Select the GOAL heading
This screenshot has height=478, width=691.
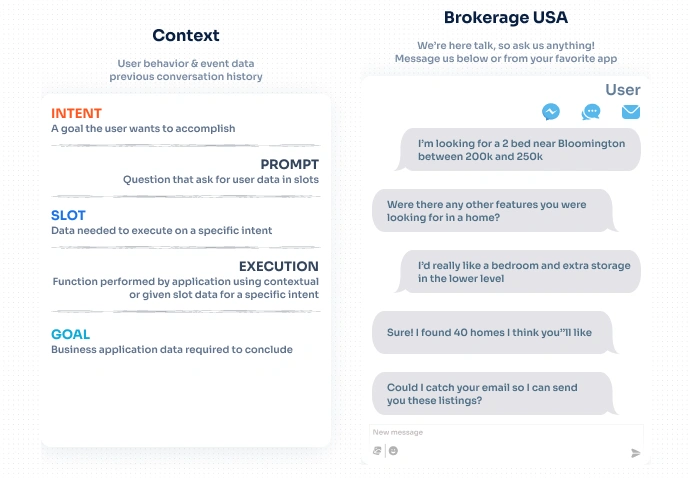coord(70,334)
